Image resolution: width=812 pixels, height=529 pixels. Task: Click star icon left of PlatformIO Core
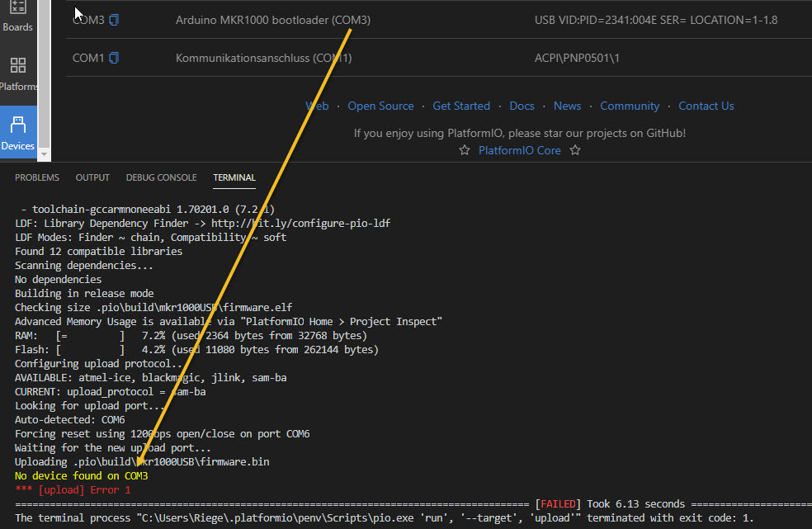465,150
